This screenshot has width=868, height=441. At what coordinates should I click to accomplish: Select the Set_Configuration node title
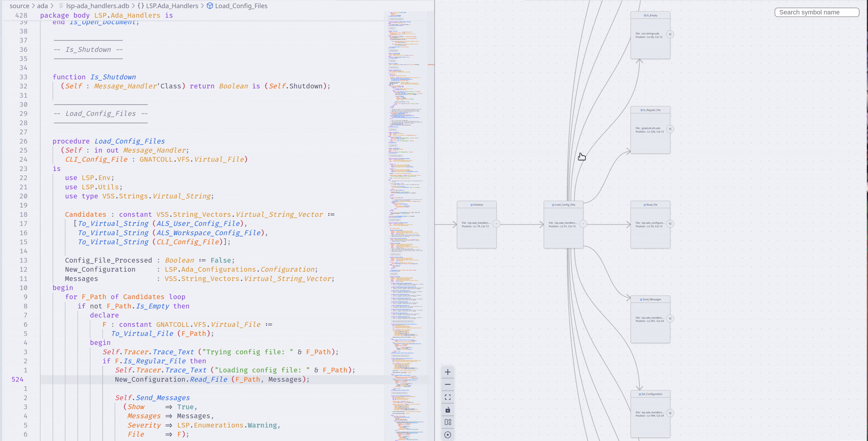(x=651, y=394)
